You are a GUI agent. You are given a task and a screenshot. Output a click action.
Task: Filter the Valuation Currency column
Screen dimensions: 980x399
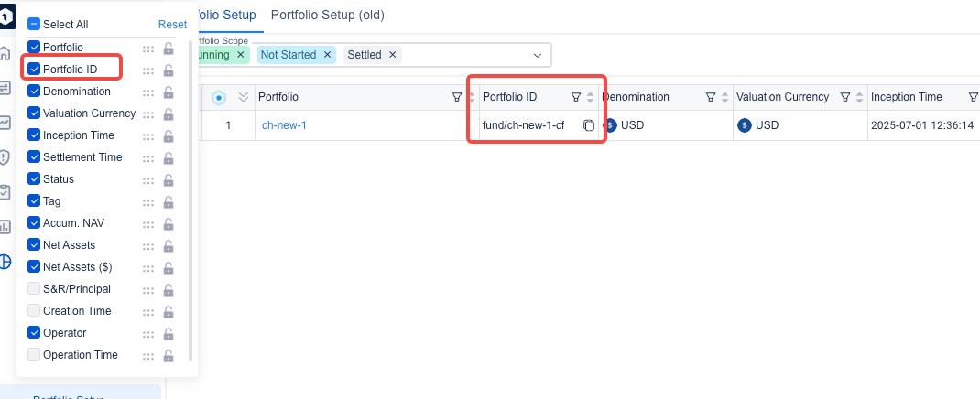coord(845,97)
